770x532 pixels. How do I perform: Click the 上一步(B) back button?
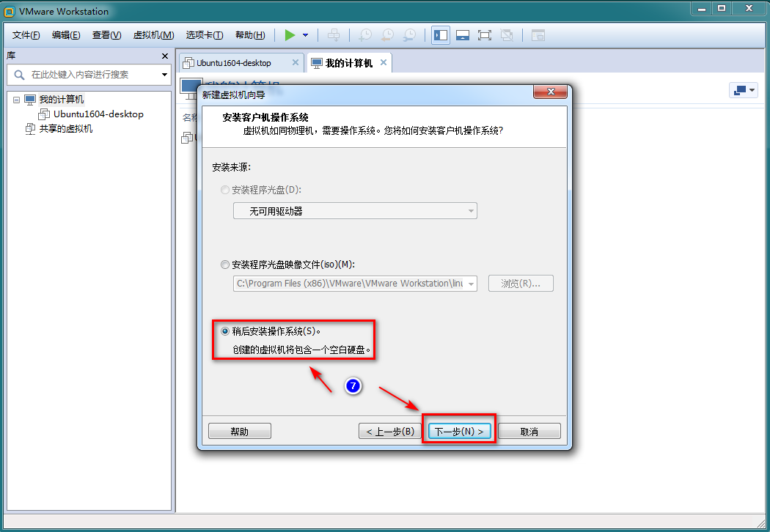tap(390, 432)
